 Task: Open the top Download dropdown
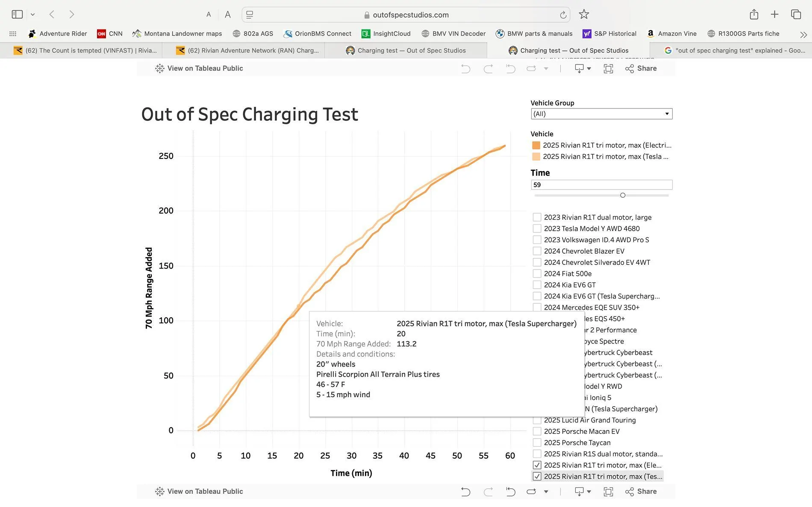(x=583, y=68)
